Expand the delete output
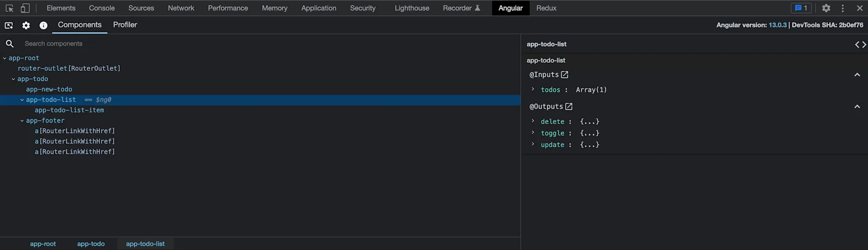Screen dimensions: 868x250 pos(533,121)
